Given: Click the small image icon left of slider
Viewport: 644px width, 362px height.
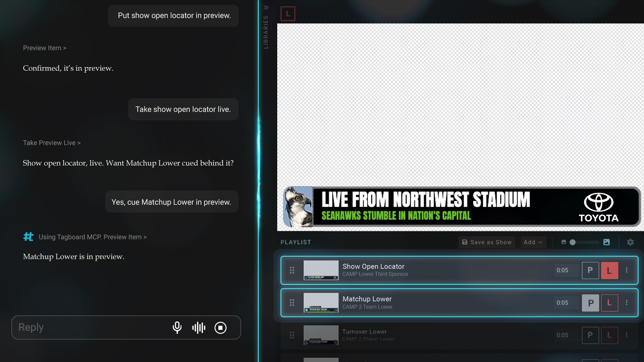Looking at the screenshot, I should 563,242.
